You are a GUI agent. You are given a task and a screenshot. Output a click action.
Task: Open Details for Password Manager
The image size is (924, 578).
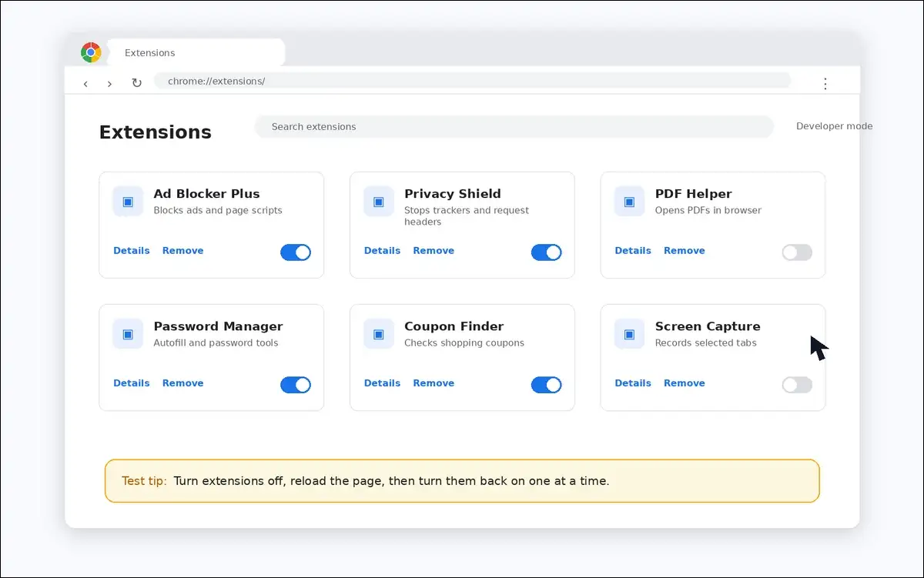132,383
